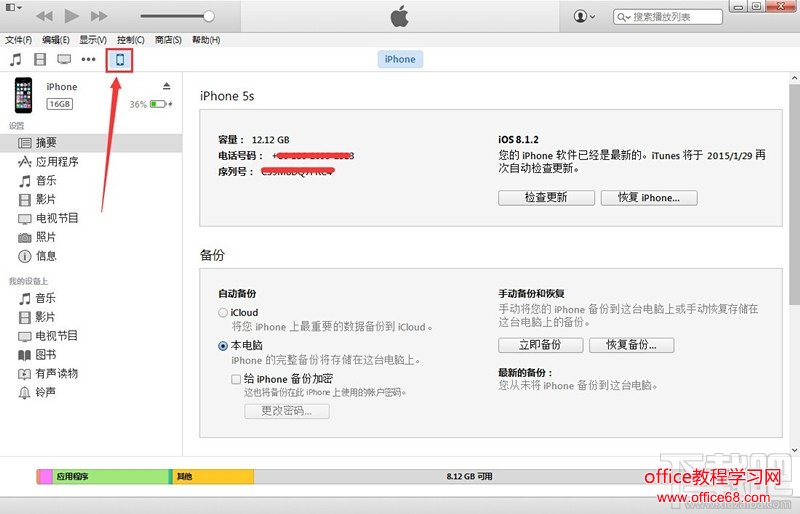This screenshot has width=800, height=514.
Task: Click the 检查更新 button
Action: 546,198
